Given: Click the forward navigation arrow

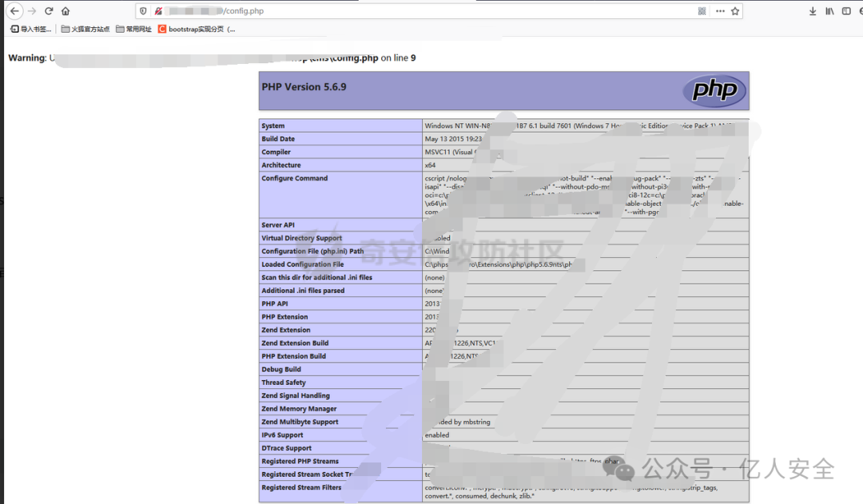Looking at the screenshot, I should pos(32,11).
